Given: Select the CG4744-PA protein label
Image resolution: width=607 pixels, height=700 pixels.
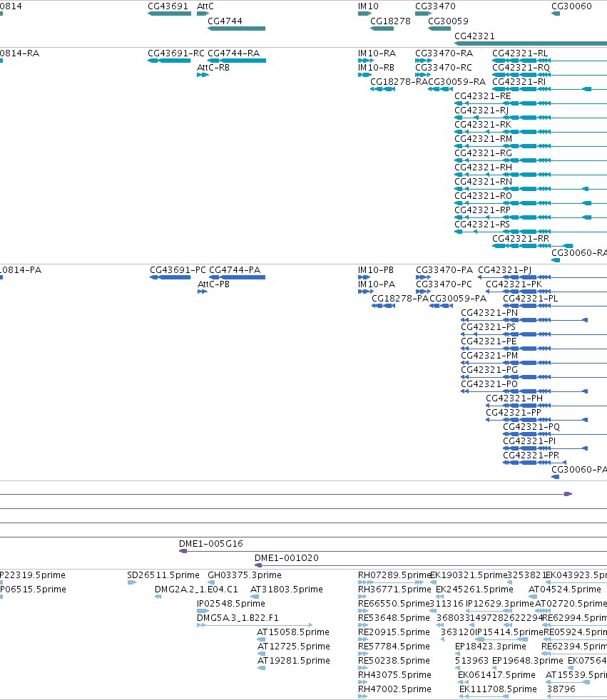Looking at the screenshot, I should (235, 270).
